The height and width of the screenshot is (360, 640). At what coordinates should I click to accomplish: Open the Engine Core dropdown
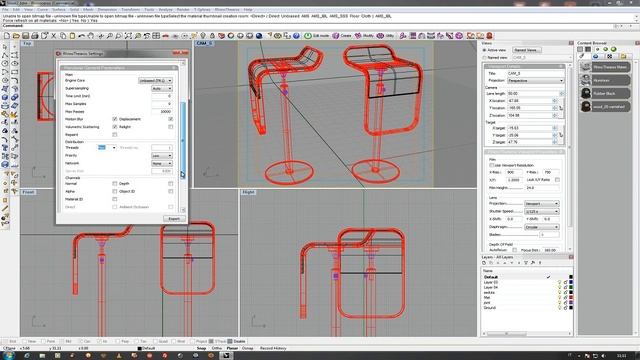tap(156, 81)
